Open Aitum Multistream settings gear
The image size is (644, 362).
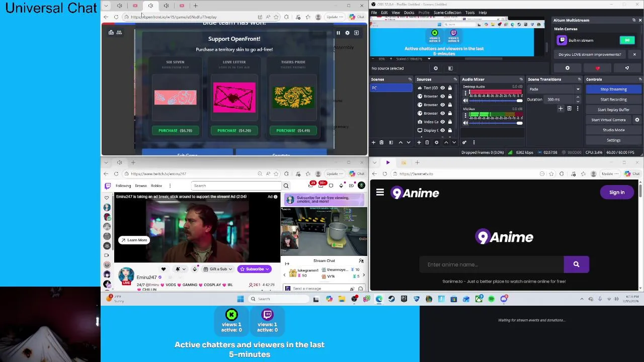pos(568,68)
